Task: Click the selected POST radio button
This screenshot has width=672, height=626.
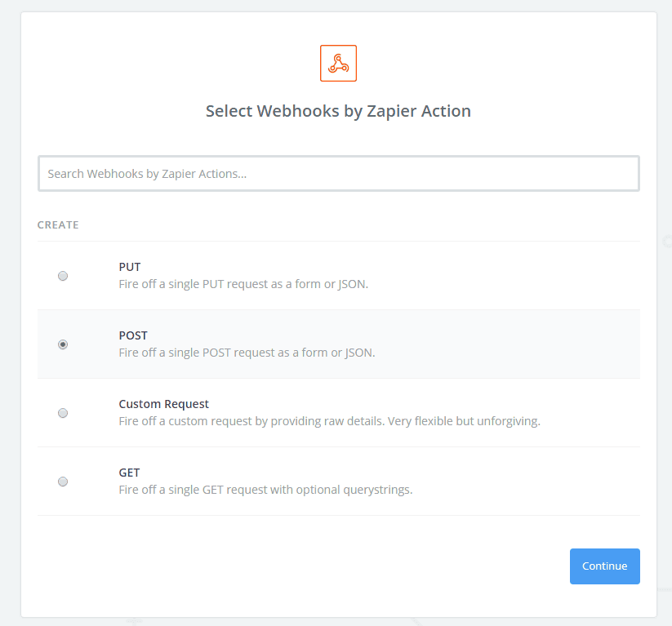Action: tap(63, 344)
